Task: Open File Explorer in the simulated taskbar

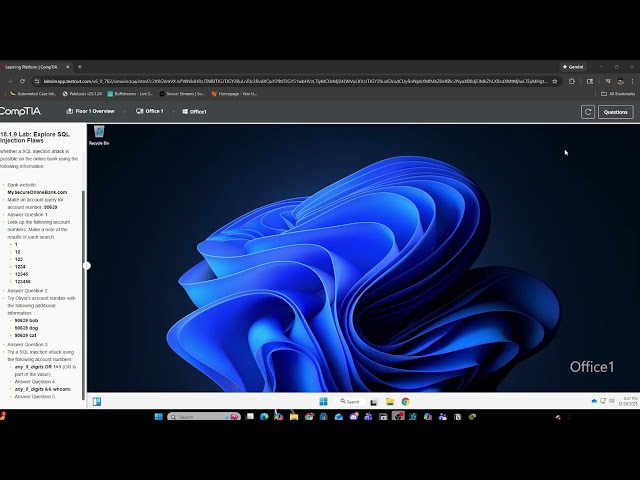Action: click(390, 402)
